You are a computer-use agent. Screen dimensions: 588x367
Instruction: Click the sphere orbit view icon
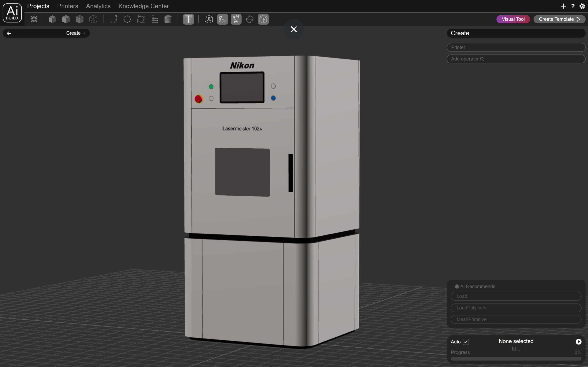click(x=250, y=19)
